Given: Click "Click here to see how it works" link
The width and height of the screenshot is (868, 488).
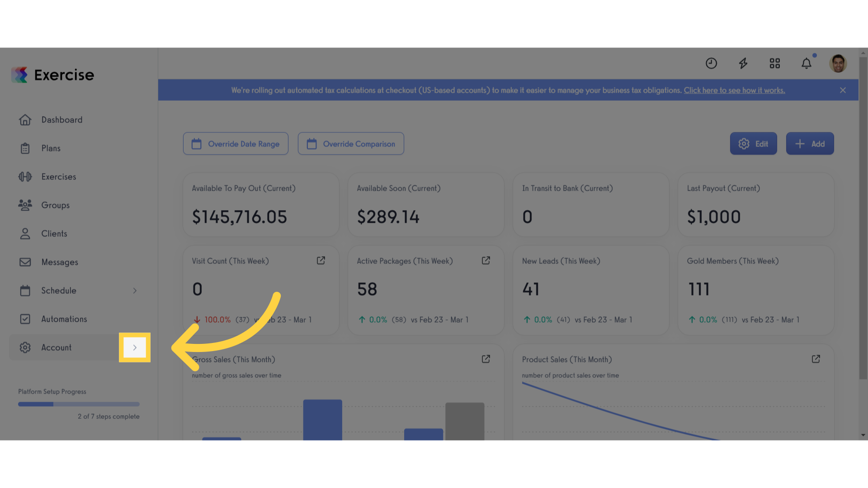Looking at the screenshot, I should click(734, 90).
